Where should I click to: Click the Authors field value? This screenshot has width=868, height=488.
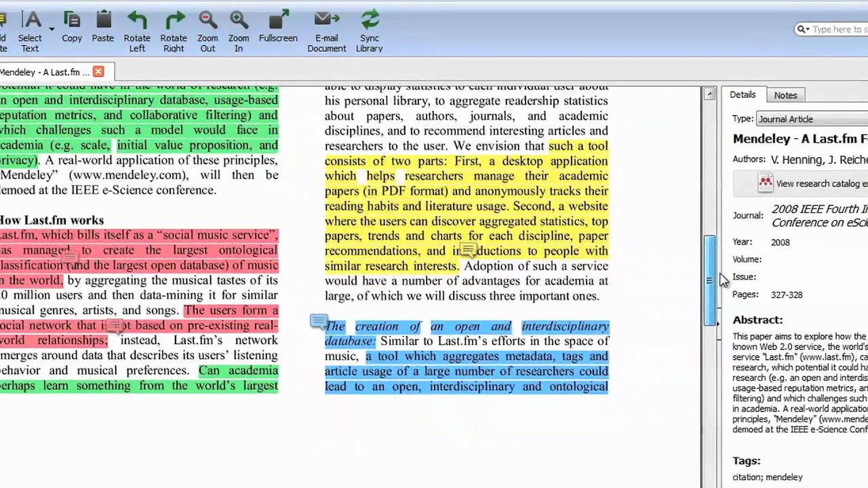[819, 159]
